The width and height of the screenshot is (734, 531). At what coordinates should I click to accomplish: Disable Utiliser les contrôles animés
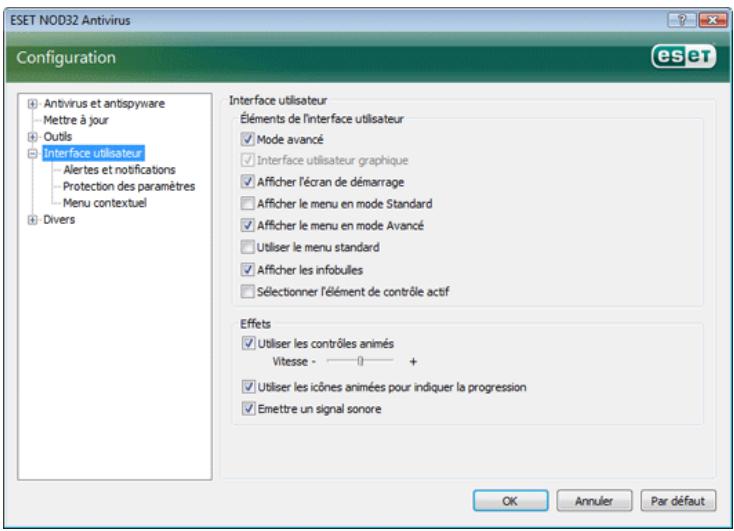(x=248, y=343)
